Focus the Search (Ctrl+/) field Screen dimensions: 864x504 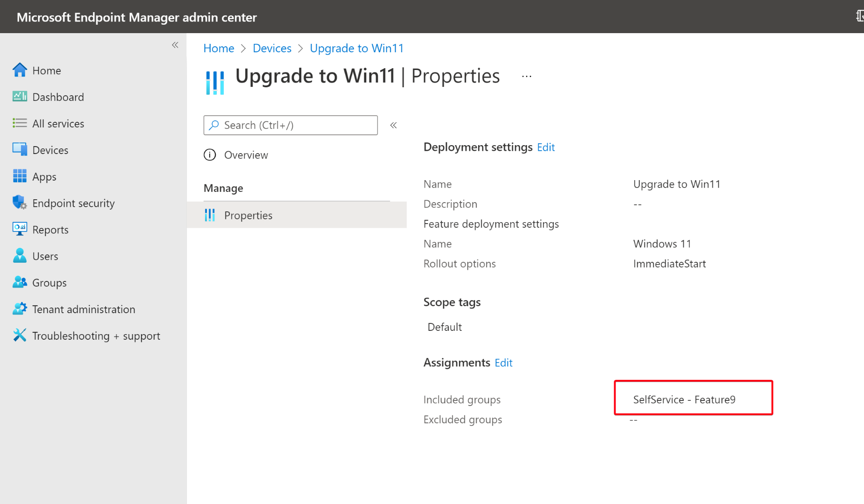(290, 125)
